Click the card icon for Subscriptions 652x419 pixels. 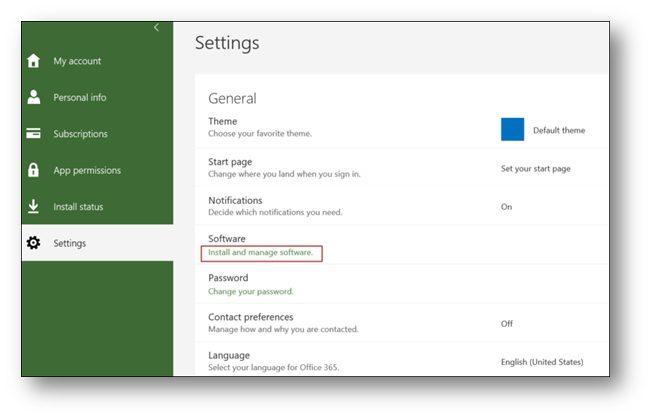(33, 133)
